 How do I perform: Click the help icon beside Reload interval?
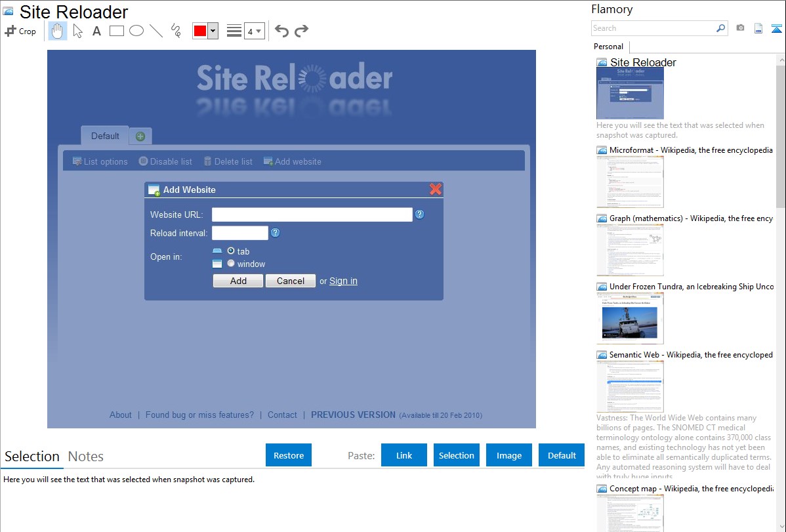[275, 233]
